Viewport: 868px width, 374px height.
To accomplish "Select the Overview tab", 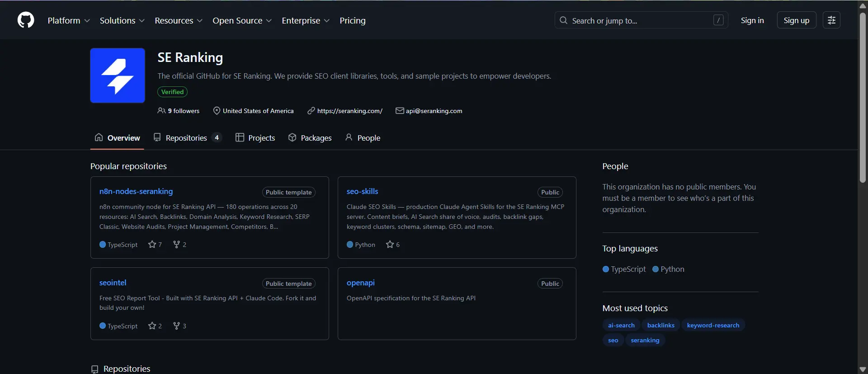I will 117,138.
